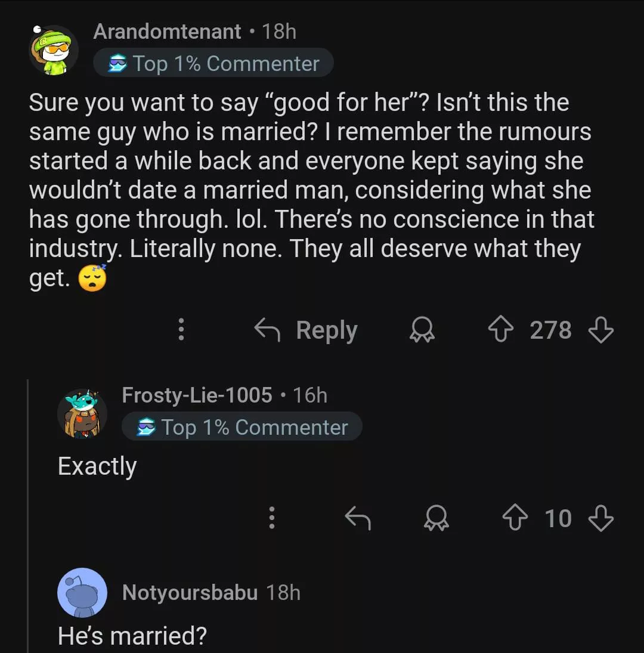Open Notyoursbabu's default avatar
The image size is (644, 653).
click(82, 593)
